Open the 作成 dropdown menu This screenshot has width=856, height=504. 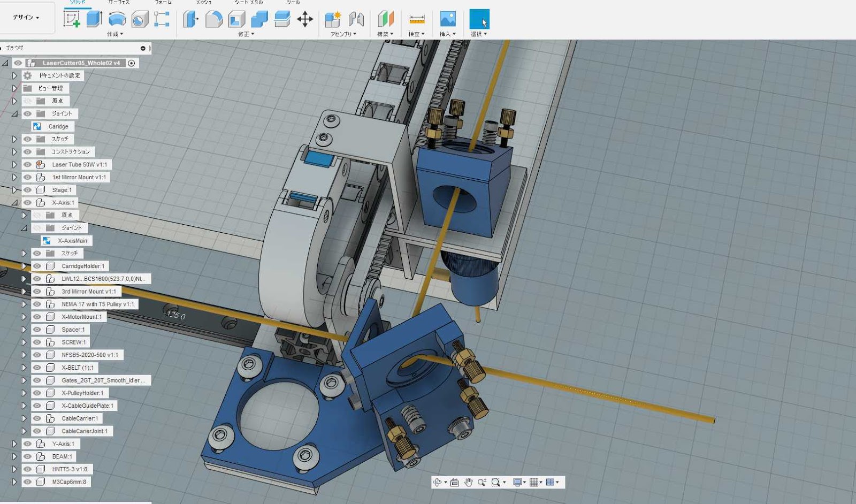coord(115,34)
